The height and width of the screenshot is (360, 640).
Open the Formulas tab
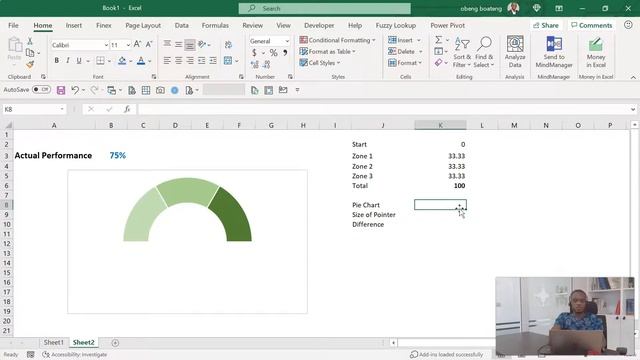215,25
